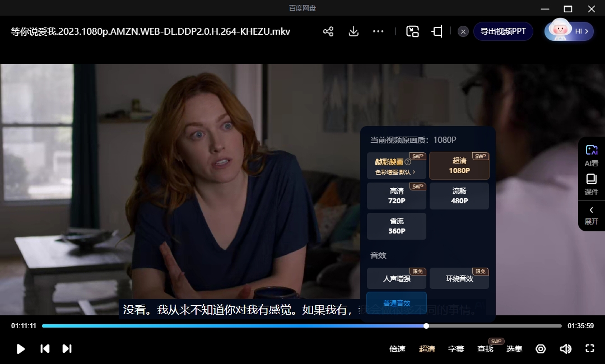
Task: Click the share icon in top toolbar
Action: [x=328, y=31]
